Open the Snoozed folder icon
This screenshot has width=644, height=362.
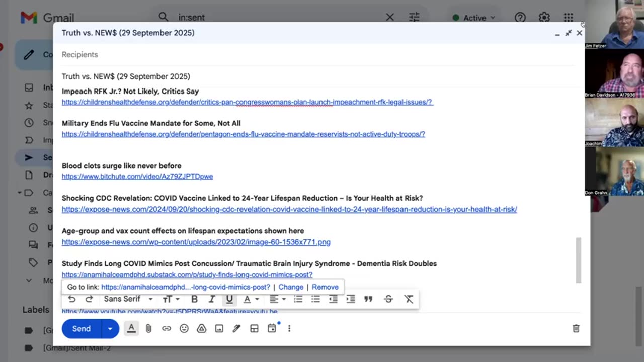pos(29,123)
